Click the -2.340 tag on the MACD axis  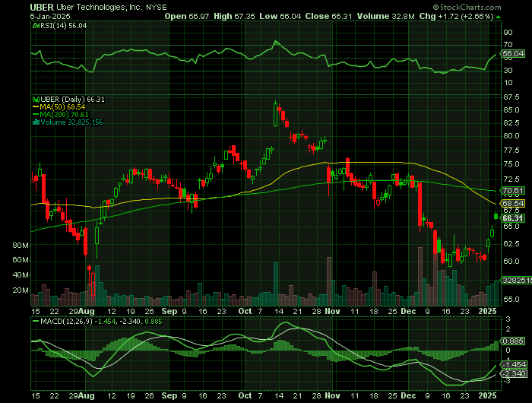point(515,374)
